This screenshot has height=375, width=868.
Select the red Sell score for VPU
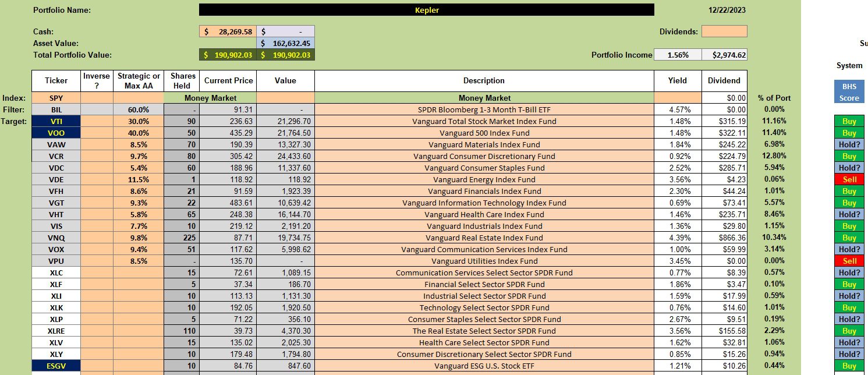[x=849, y=261]
